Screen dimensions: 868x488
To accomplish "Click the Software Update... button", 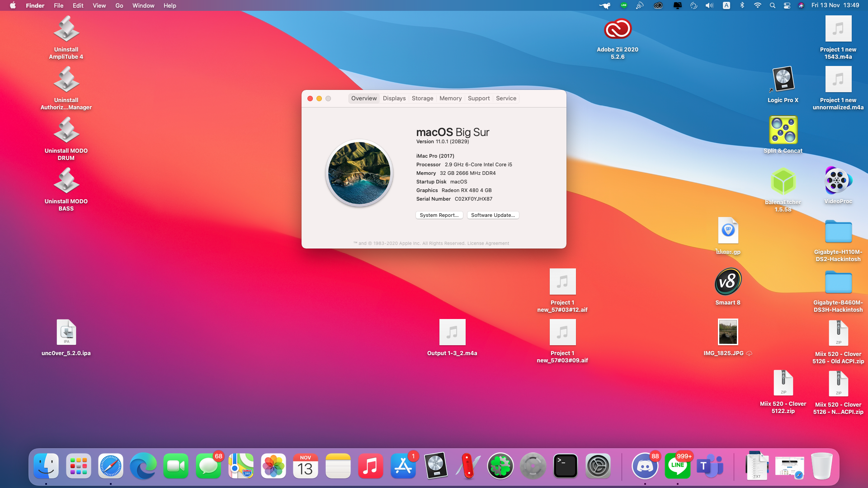I will coord(493,215).
